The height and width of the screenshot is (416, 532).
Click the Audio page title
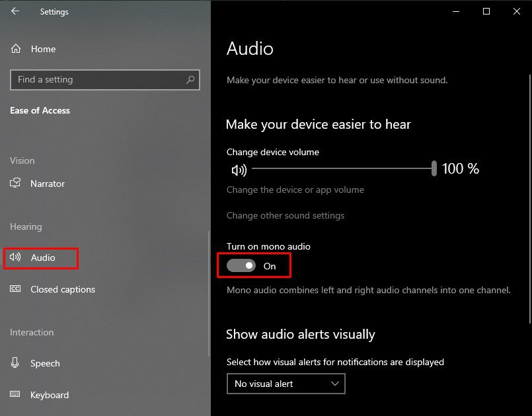click(250, 48)
